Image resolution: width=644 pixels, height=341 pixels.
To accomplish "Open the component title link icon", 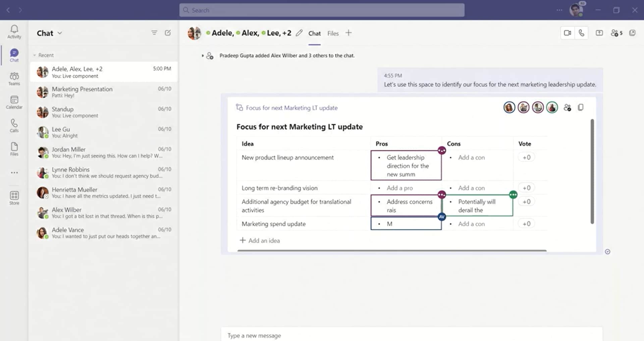I will [x=239, y=107].
